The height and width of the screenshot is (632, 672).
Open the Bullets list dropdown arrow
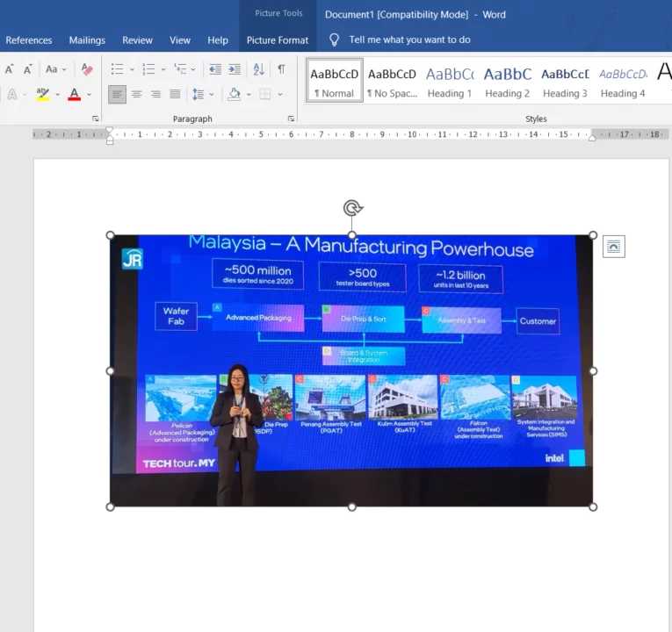(132, 69)
